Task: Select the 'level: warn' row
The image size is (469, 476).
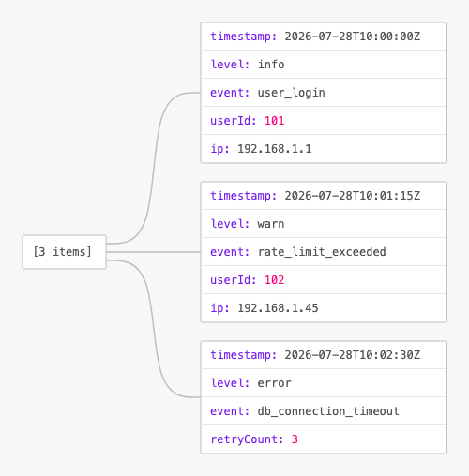Action: pyautogui.click(x=324, y=224)
